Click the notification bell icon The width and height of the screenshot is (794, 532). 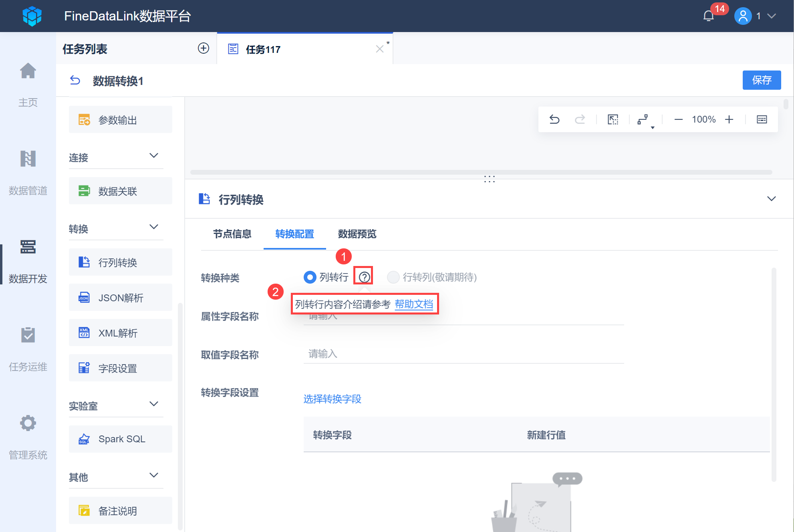tap(708, 16)
